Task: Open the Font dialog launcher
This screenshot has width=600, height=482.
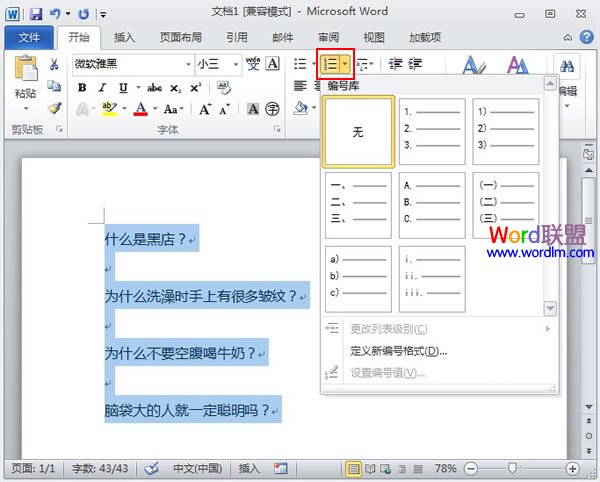Action: click(x=277, y=129)
